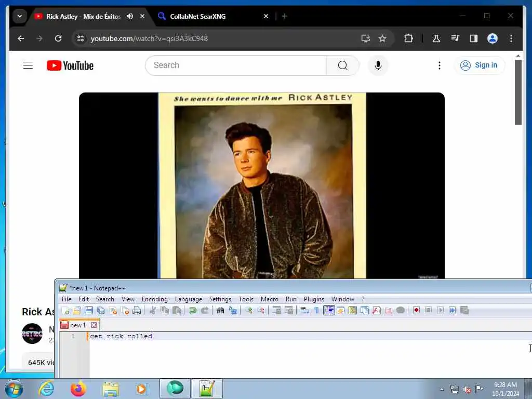This screenshot has width=532, height=399.
Task: Open Chrome profile avatar menu
Action: point(493,38)
